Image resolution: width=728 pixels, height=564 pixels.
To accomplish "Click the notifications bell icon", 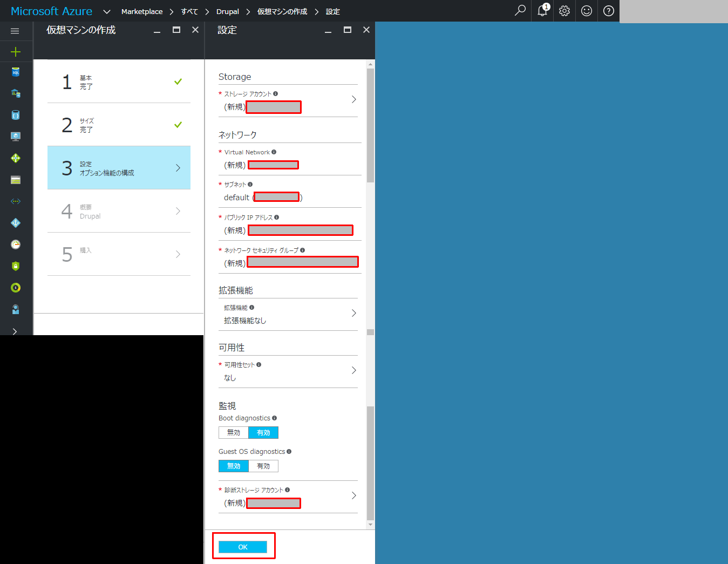I will [x=542, y=11].
